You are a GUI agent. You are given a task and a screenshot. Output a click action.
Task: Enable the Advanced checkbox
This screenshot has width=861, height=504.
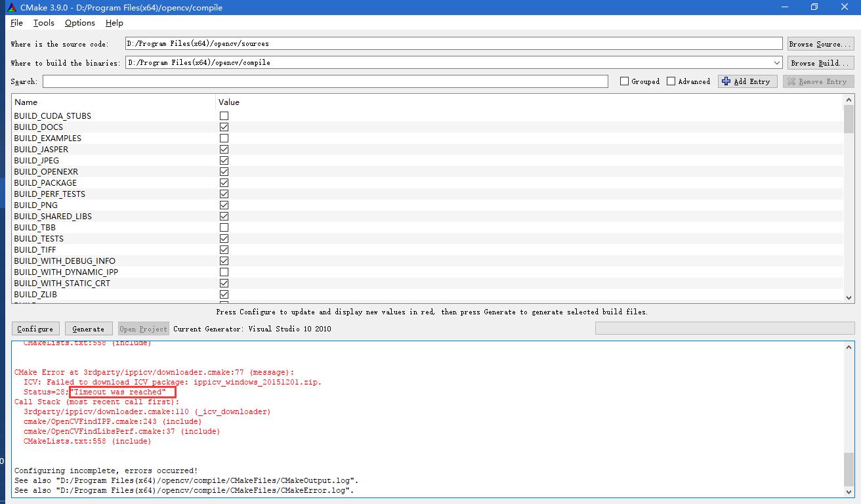click(x=671, y=81)
